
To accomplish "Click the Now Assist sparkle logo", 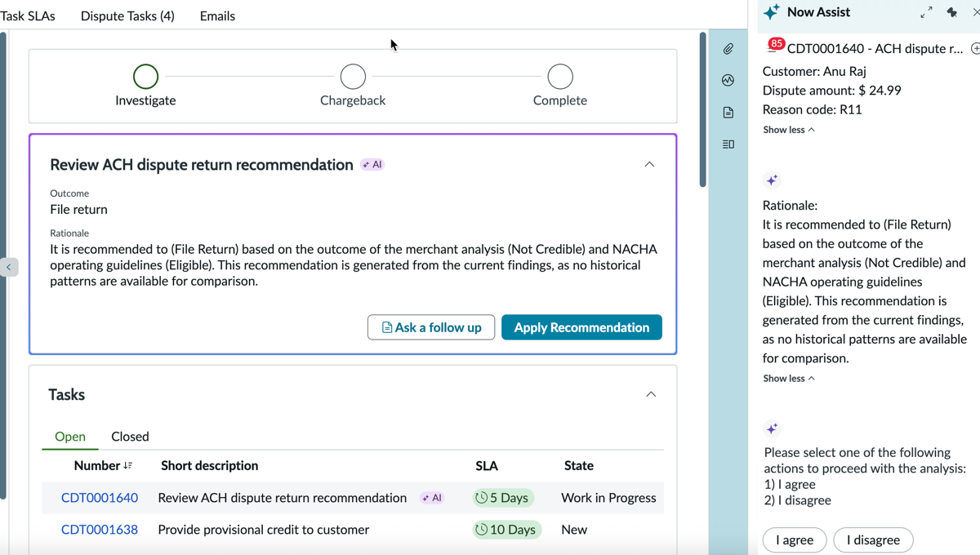I will tap(771, 13).
